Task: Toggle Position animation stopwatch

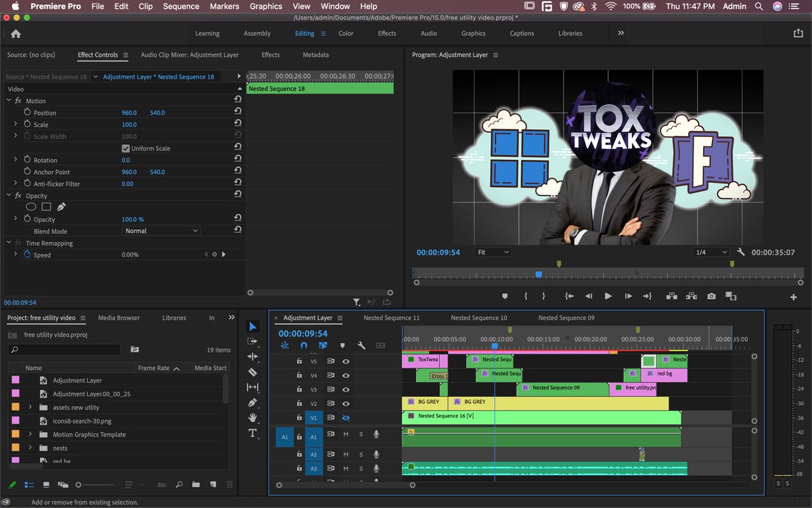Action: 28,112
